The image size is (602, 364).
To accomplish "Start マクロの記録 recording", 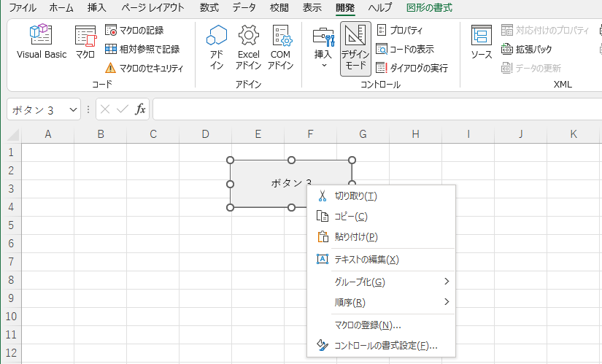I will coord(134,31).
